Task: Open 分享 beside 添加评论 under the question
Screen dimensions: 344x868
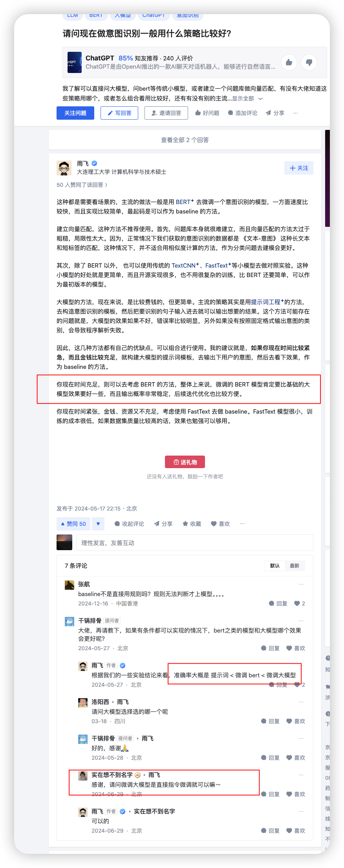Action: click(x=275, y=113)
